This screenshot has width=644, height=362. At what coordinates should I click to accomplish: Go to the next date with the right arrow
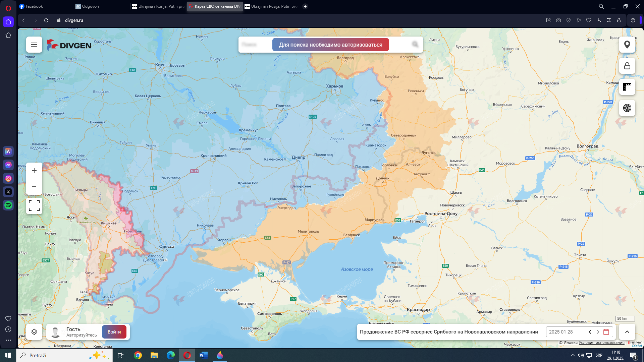[598, 332]
